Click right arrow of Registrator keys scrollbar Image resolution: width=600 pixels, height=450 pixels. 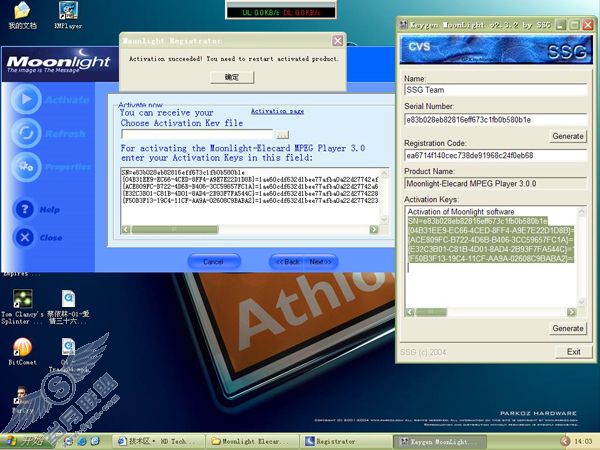pyautogui.click(x=374, y=230)
